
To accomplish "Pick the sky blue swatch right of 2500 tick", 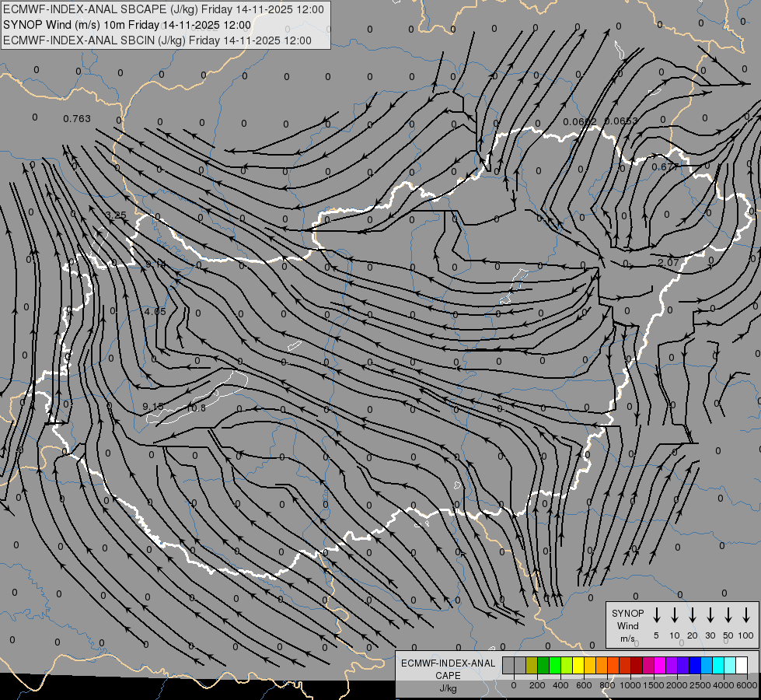I will coord(706,665).
